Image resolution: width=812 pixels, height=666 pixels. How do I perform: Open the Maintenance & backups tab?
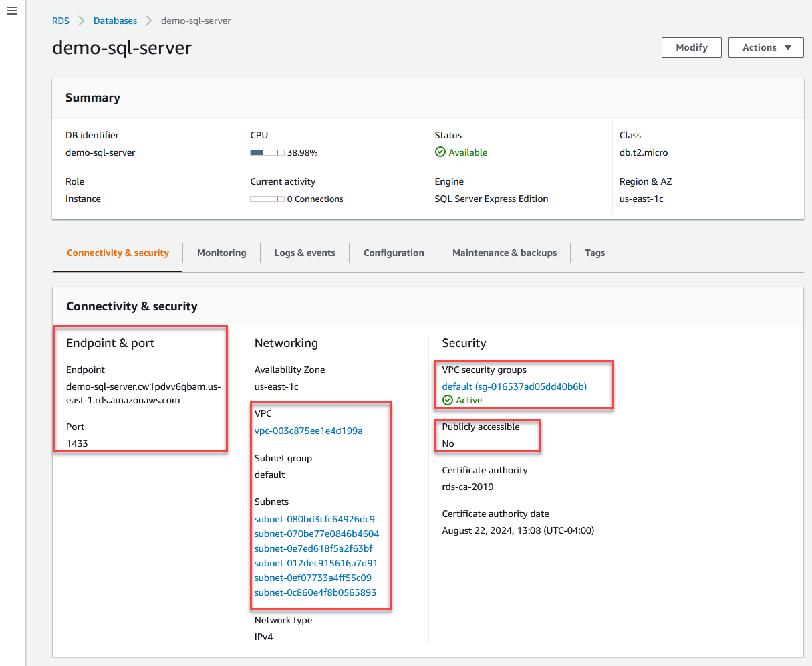click(505, 253)
